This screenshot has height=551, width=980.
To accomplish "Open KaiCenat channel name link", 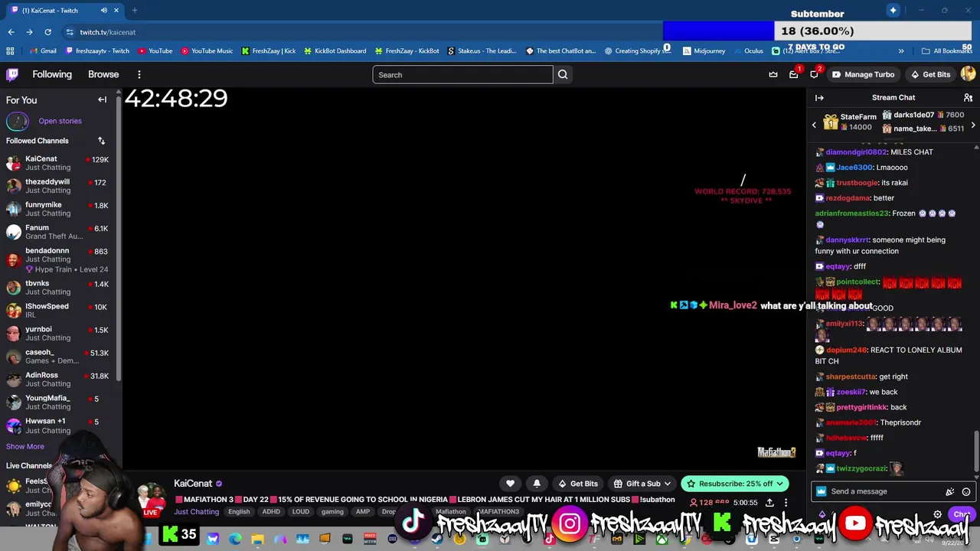I will pos(193,484).
